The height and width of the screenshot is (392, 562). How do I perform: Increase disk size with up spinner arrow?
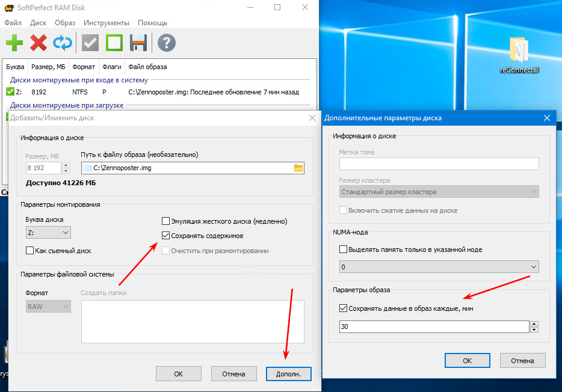pyautogui.click(x=66, y=165)
